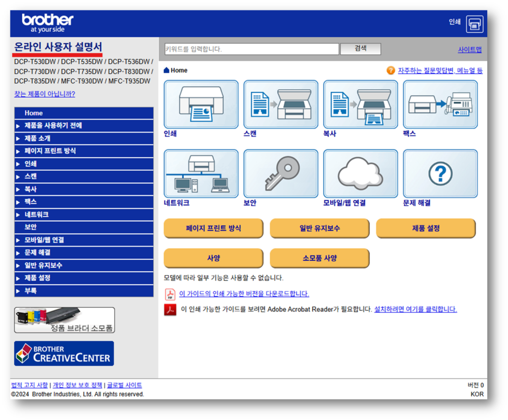The width and height of the screenshot is (508, 420).
Task: Expand 제품 소개 sidebar arrow
Action: click(18, 139)
